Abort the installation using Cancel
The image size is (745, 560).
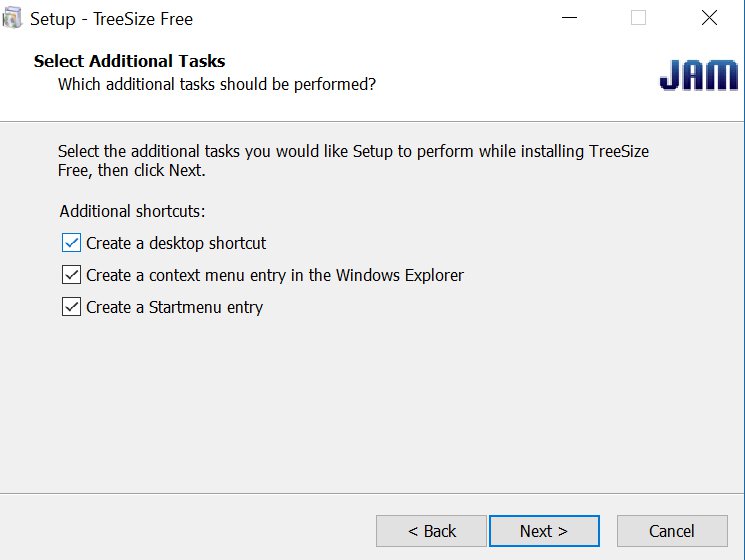[x=672, y=531]
